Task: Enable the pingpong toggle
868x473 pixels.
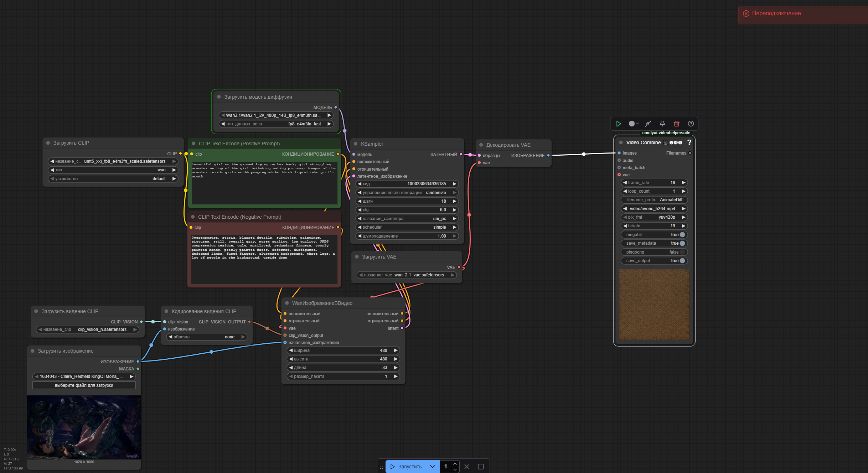Action: coord(682,252)
